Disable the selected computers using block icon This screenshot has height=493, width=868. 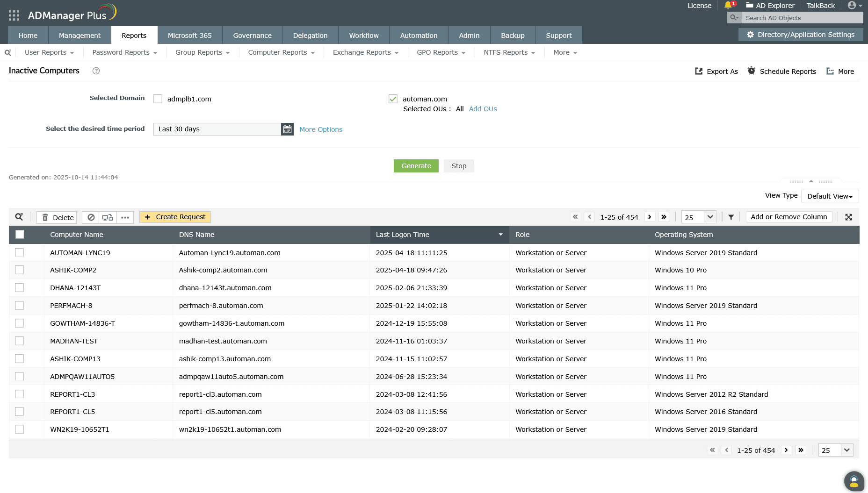coord(91,217)
